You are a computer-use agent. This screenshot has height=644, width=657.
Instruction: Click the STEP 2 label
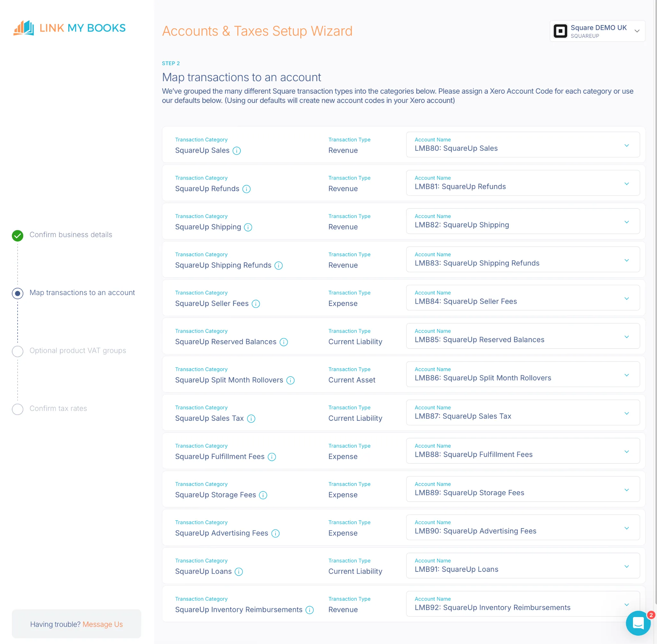171,63
